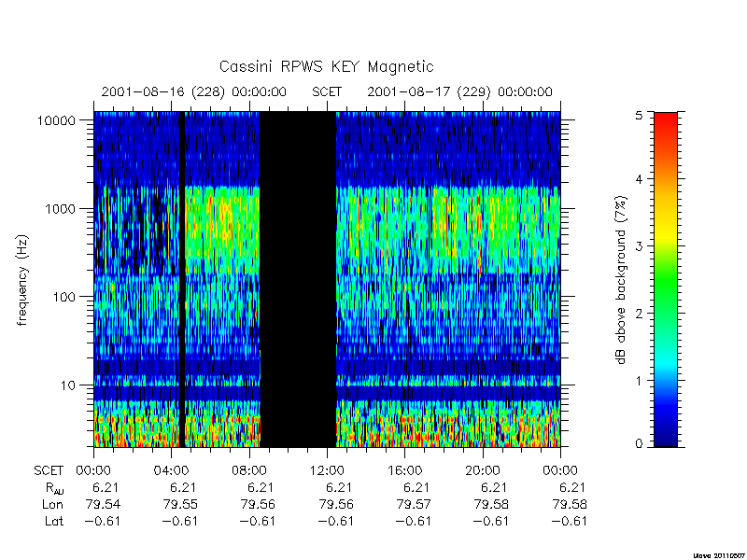Click the 'SCET' row label beside the time axis
The image size is (747, 560).
point(49,471)
